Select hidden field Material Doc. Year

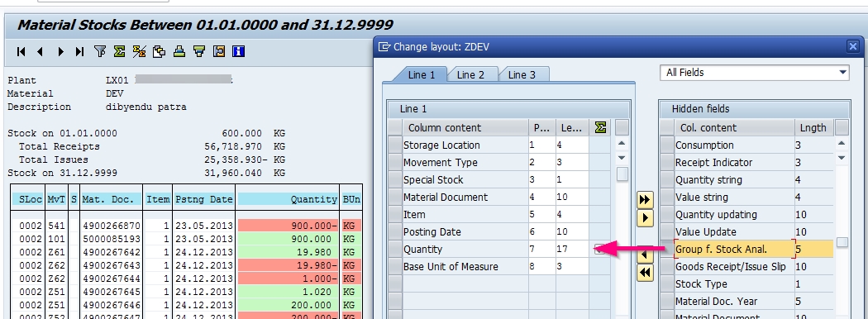point(734,302)
